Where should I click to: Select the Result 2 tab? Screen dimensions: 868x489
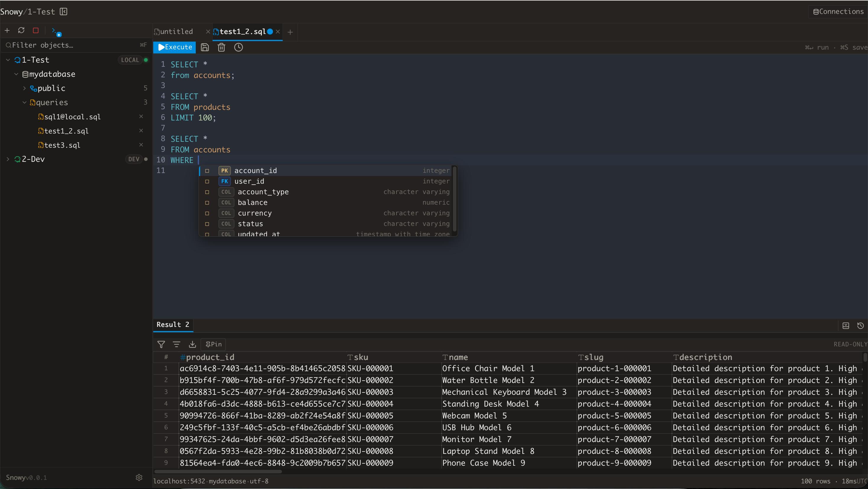[x=173, y=325]
